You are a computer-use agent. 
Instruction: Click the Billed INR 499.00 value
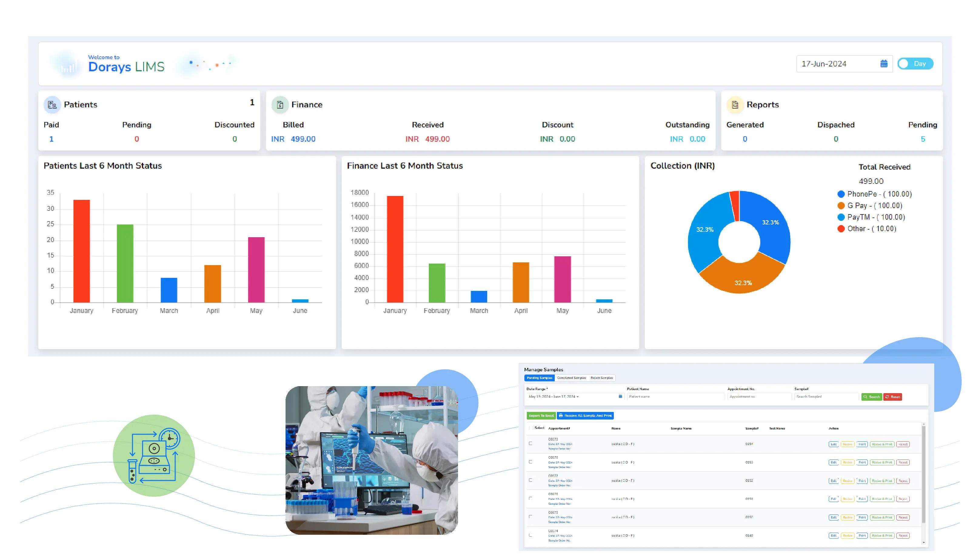293,139
